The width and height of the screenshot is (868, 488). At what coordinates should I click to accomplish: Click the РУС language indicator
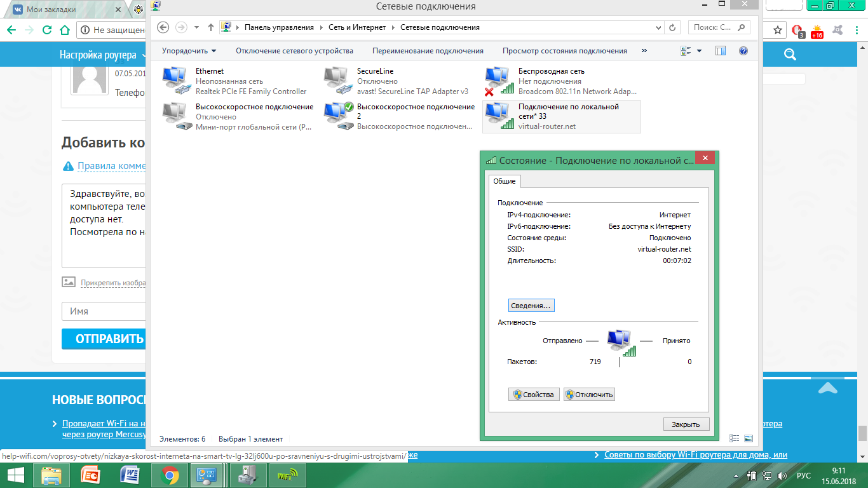[804, 475]
